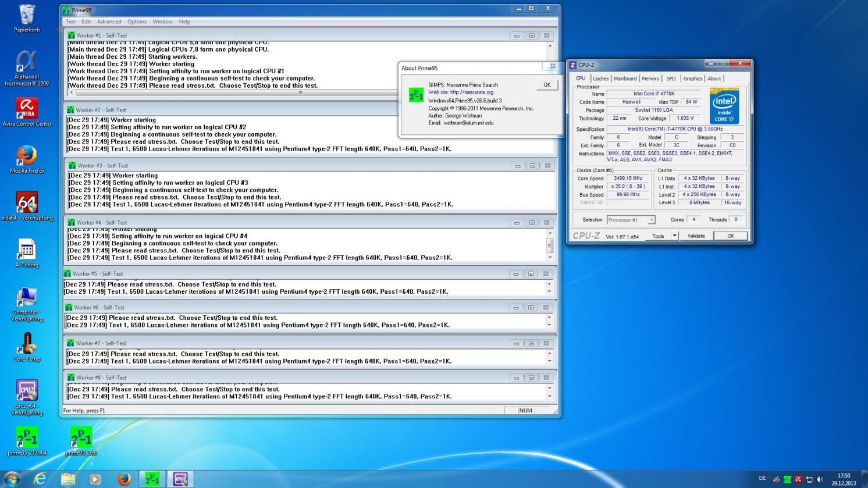The image size is (868, 488).
Task: Maximize the Worker #6 window
Action: click(531, 308)
